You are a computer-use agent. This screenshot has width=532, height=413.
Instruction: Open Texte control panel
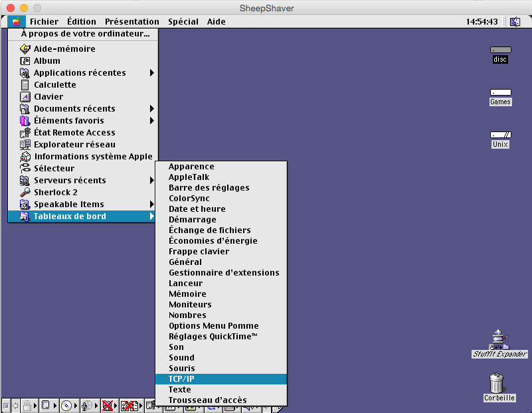click(x=221, y=390)
